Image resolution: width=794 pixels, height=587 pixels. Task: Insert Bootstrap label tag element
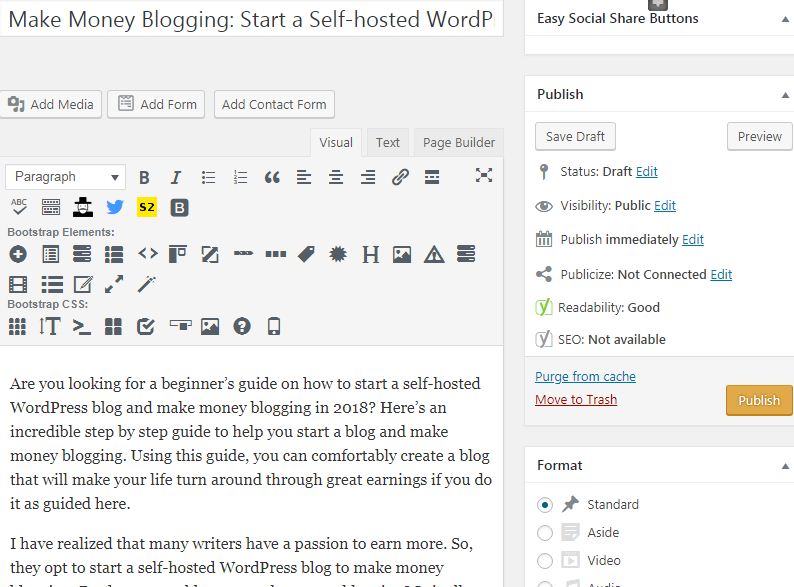click(306, 254)
